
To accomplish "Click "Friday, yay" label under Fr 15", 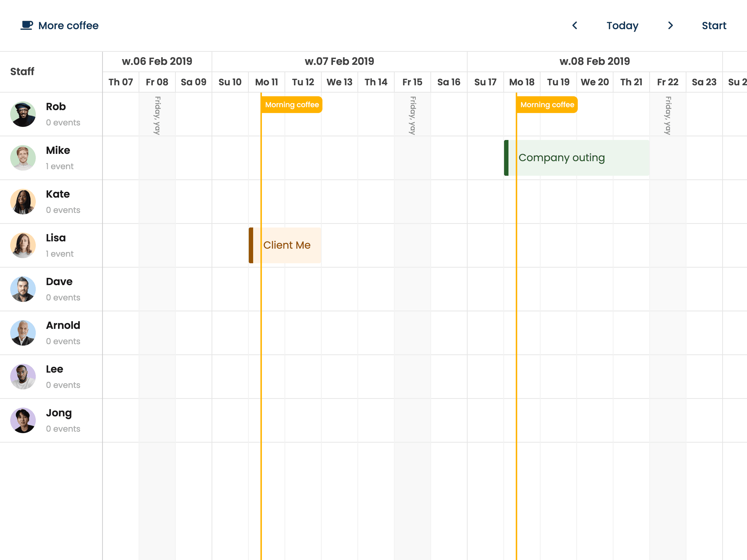I will click(x=413, y=115).
